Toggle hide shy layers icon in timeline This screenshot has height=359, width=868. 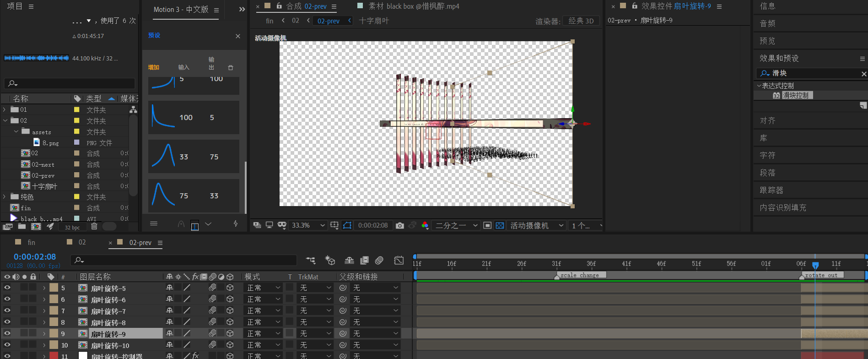(349, 261)
